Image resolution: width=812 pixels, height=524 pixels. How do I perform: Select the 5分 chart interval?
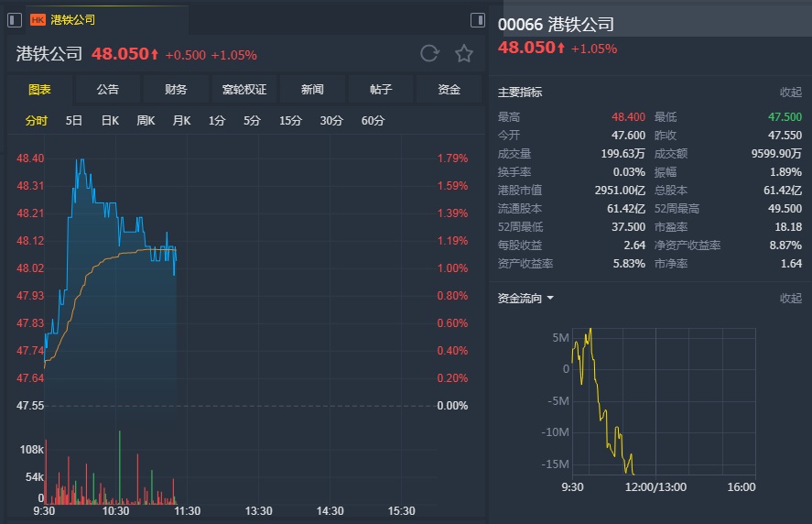252,121
